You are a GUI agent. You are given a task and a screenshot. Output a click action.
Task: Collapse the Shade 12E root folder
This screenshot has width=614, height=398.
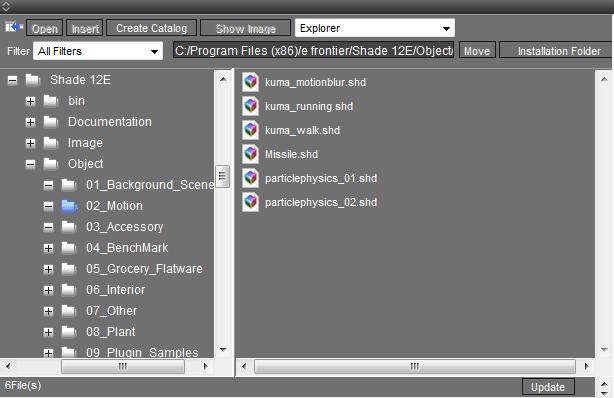click(x=13, y=80)
